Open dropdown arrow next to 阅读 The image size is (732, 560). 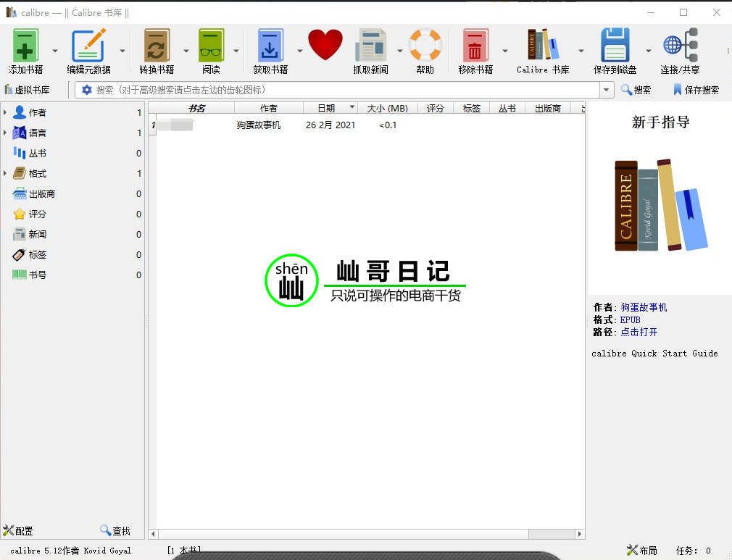tap(236, 51)
